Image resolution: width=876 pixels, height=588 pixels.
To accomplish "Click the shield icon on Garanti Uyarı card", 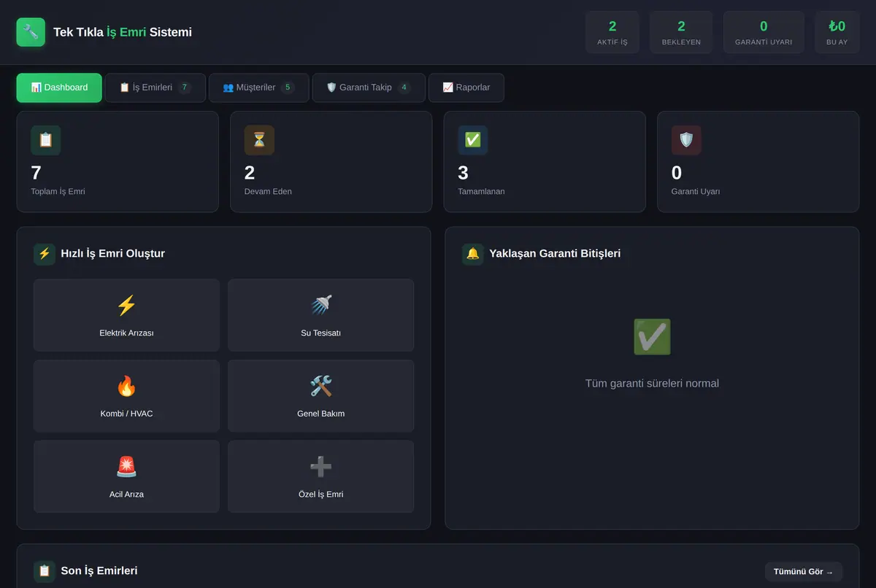I will (x=686, y=140).
